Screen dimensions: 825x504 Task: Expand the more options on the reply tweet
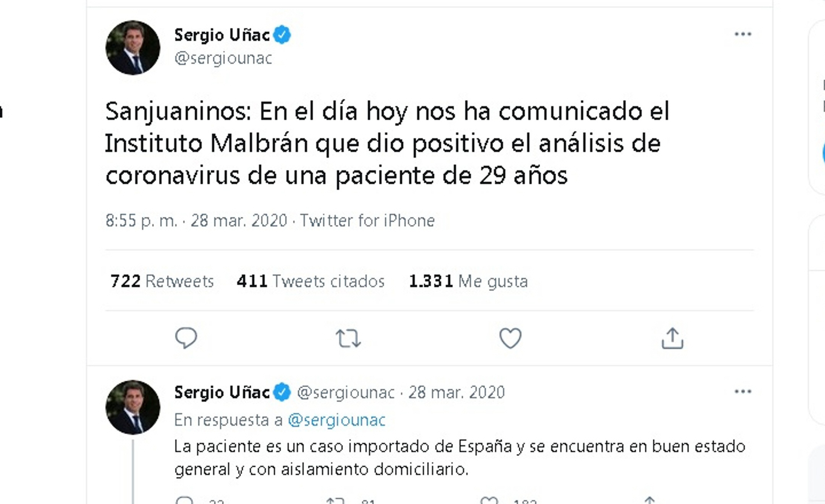743,392
